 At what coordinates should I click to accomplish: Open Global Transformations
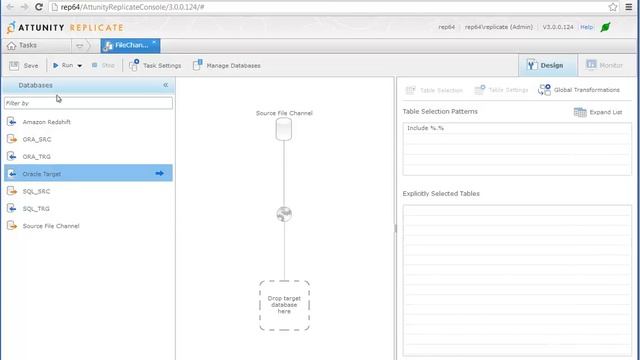coord(579,90)
